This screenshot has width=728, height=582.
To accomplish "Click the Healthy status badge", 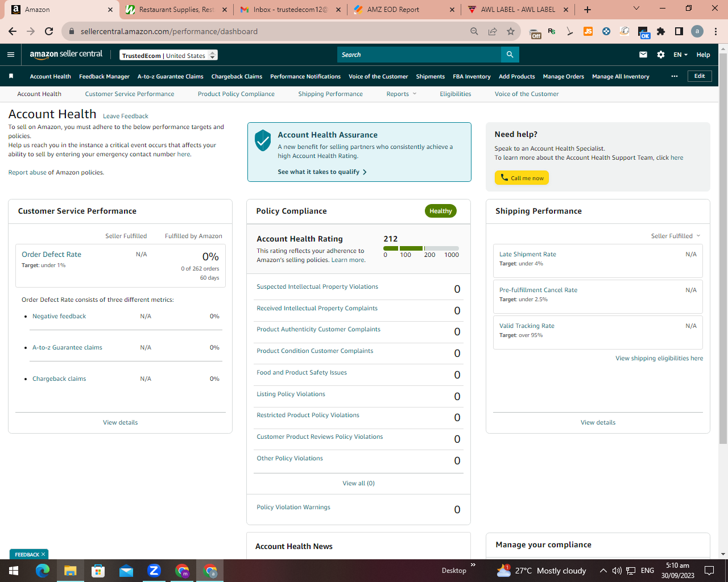I will pyautogui.click(x=441, y=211).
